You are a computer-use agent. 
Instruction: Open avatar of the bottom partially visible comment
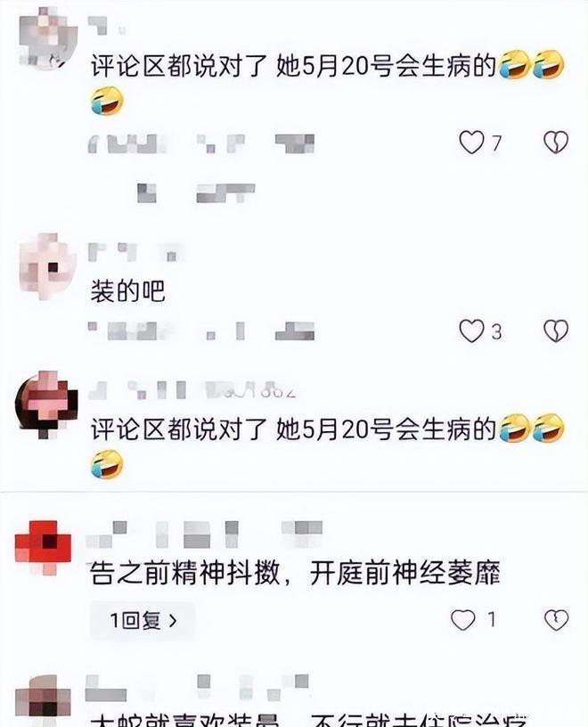click(x=43, y=699)
